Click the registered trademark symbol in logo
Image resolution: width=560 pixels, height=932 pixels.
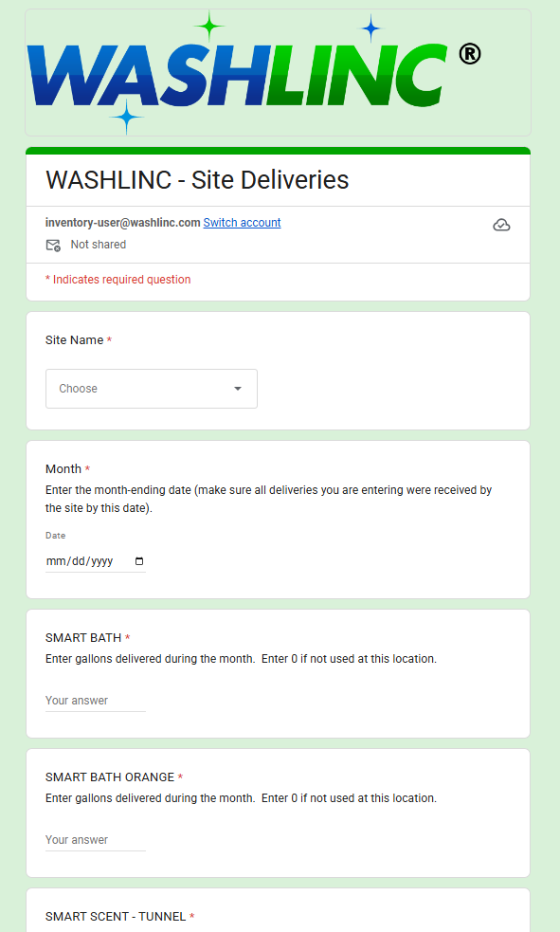pyautogui.click(x=470, y=55)
